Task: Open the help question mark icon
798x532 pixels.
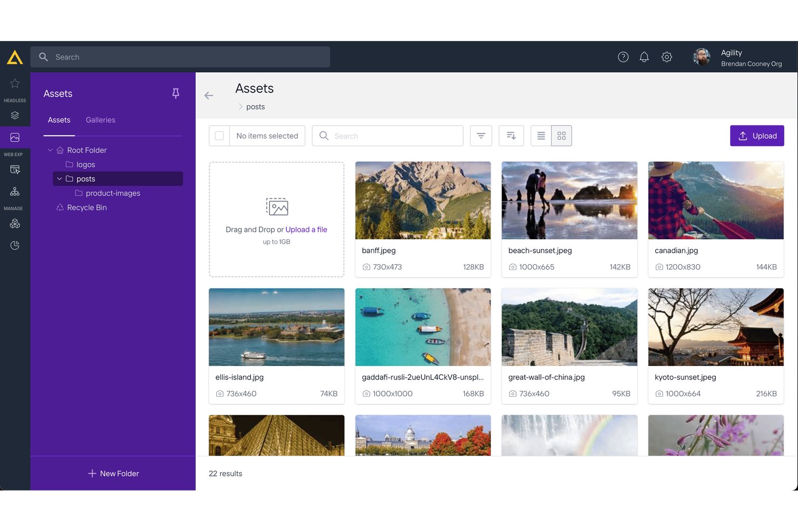Action: pos(623,57)
